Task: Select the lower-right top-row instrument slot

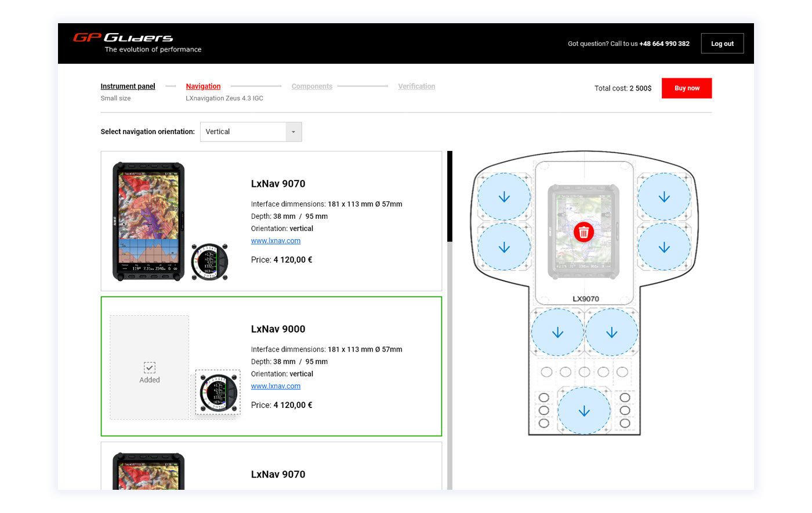Action: 664,247
